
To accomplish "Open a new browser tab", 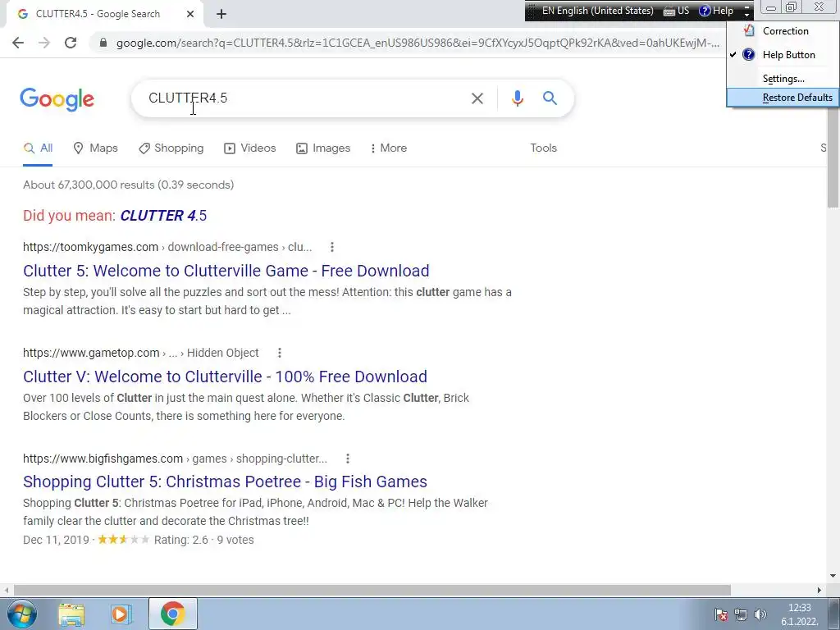I will click(221, 14).
